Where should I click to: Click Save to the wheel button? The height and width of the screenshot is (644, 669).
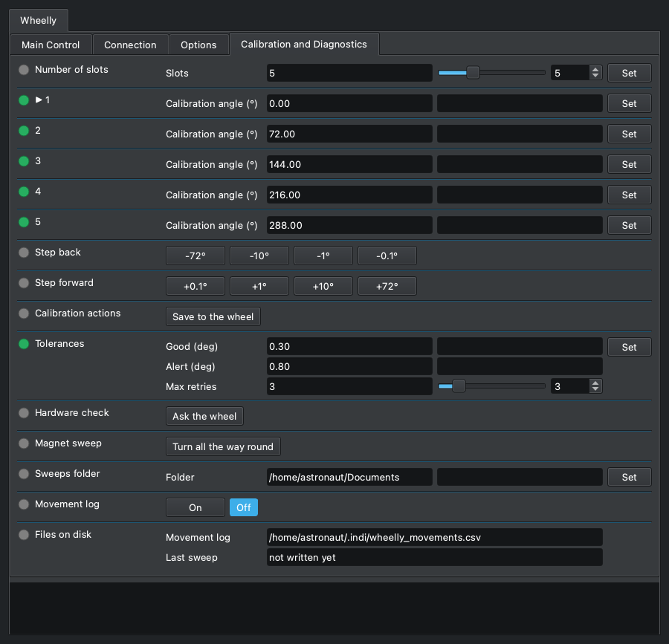coord(213,316)
